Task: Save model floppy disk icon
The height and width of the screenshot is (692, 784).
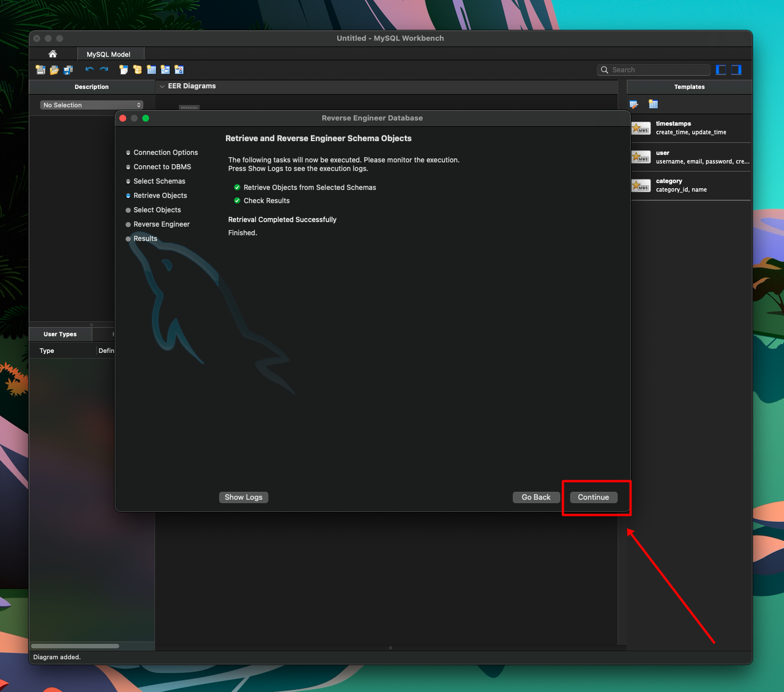Action: point(68,70)
